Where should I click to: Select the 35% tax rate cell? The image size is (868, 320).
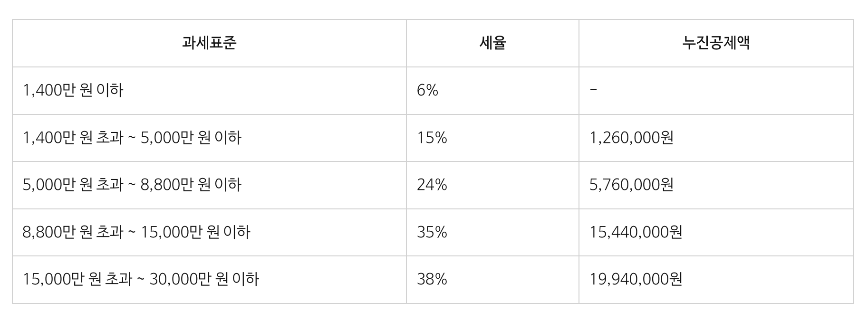pyautogui.click(x=432, y=232)
